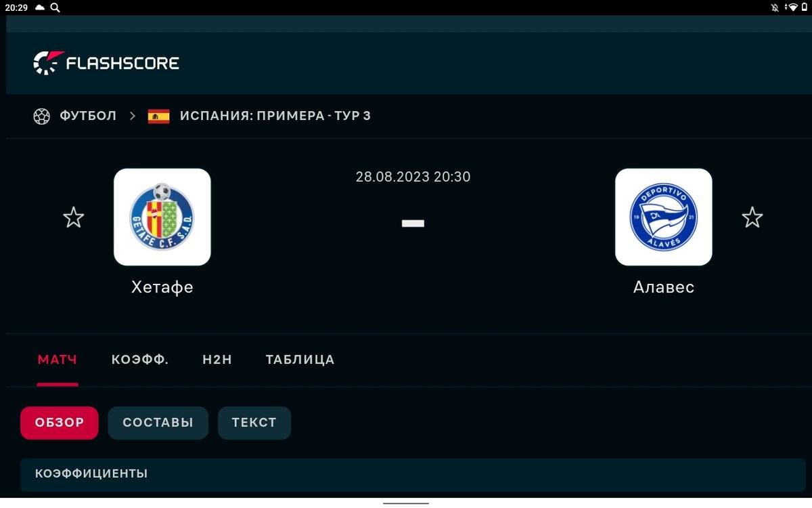Viewport: 812px width, 508px height.
Task: Switch to the H2H tab
Action: point(217,360)
